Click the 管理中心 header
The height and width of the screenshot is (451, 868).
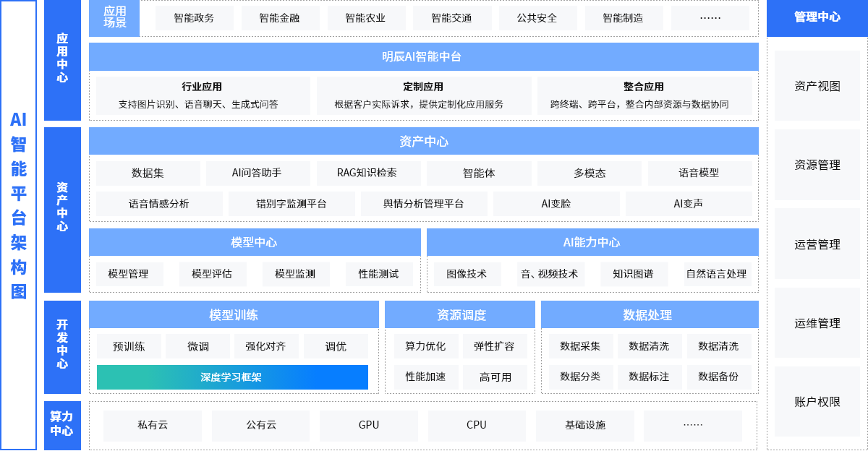tap(817, 17)
